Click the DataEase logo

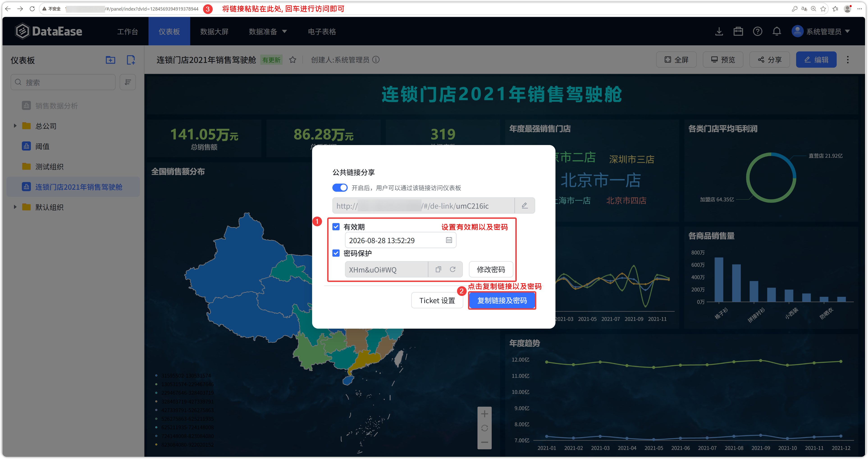(x=49, y=31)
